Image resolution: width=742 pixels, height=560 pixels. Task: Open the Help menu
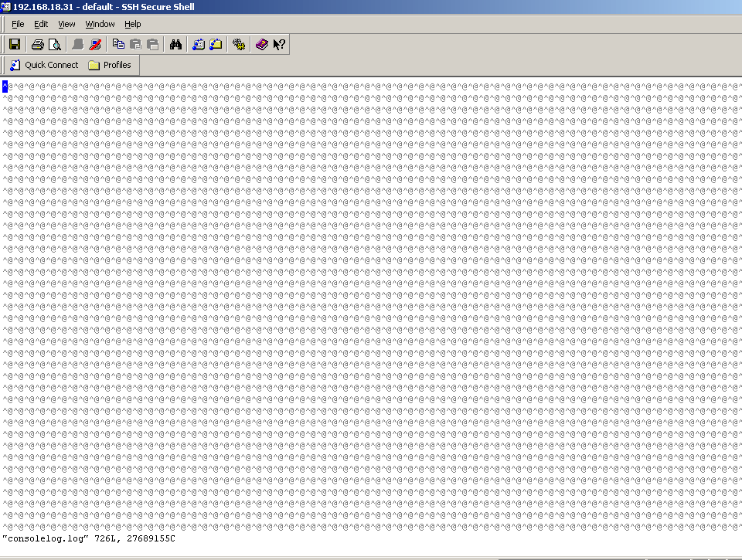133,24
